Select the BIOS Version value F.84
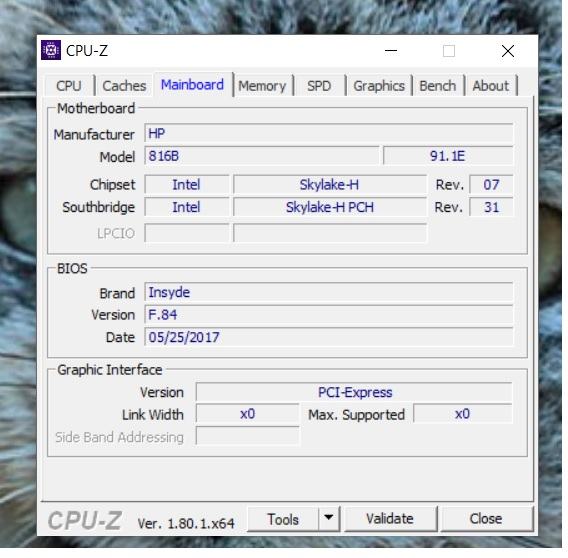Screen dimensions: 568x558 tap(329, 315)
